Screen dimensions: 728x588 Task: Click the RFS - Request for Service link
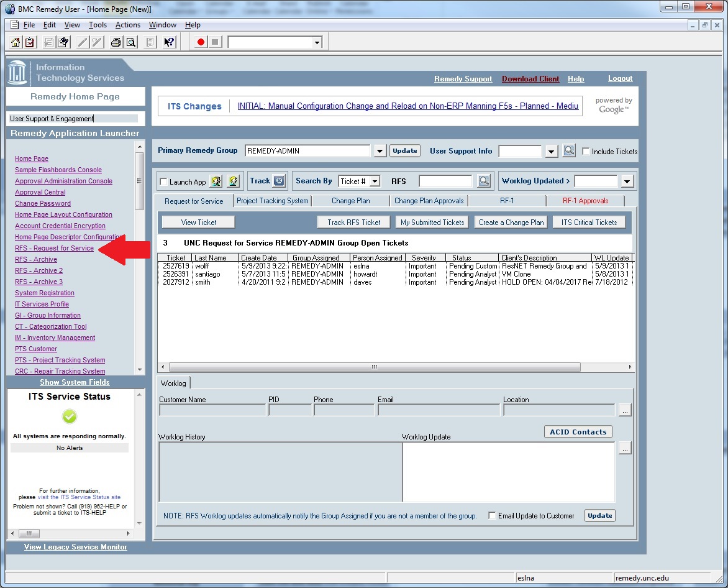54,248
